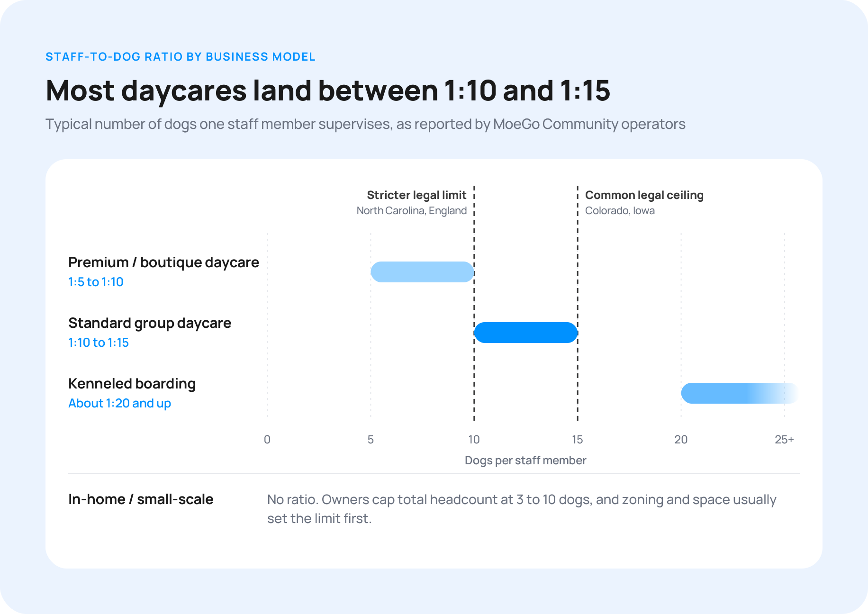The width and height of the screenshot is (868, 614).
Task: Click the 'Stricter legal limit' label
Action: pyautogui.click(x=416, y=195)
